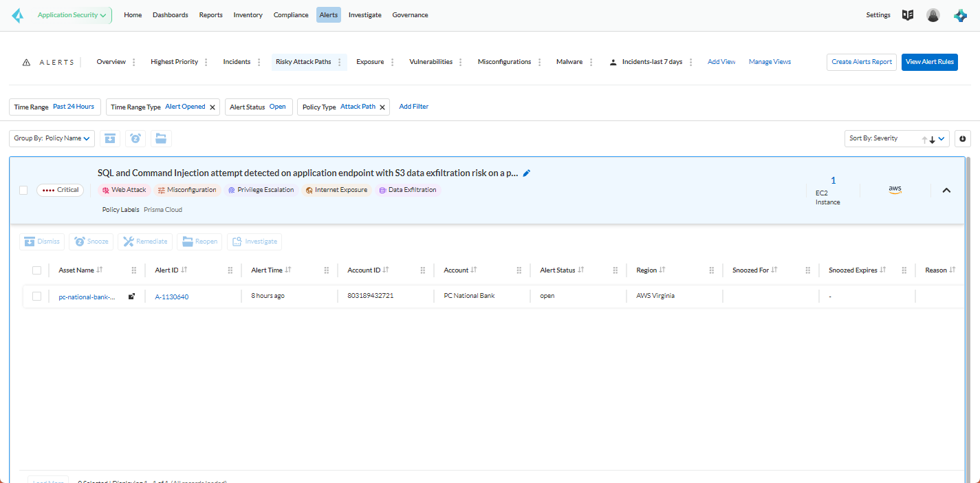Click the Create Alerts Report button
Viewport: 980px width, 483px height.
click(x=862, y=62)
